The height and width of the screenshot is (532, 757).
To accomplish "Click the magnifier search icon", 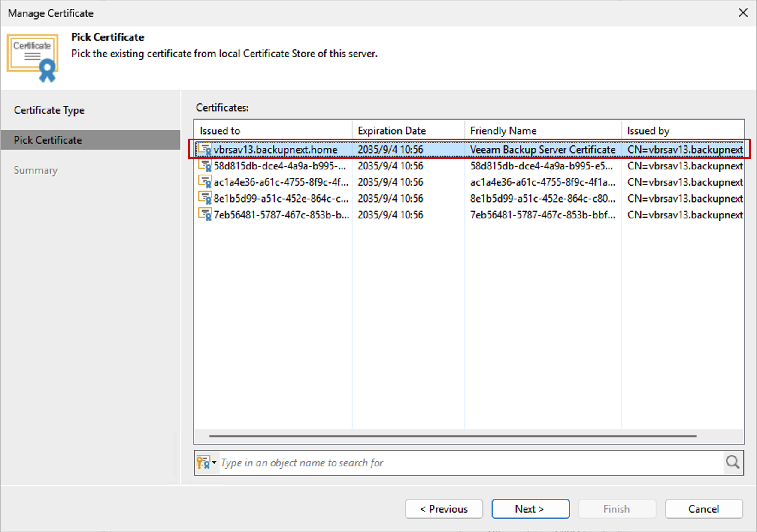I will [x=733, y=462].
